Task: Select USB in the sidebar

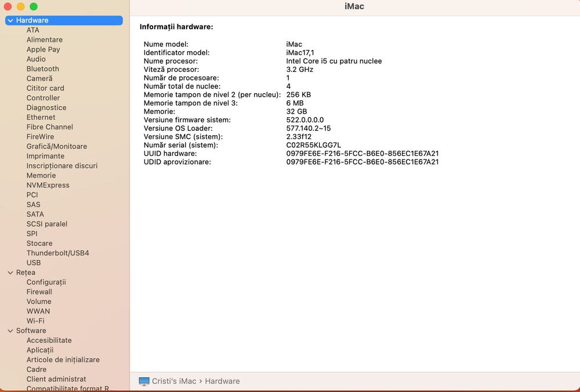Action: [33, 263]
